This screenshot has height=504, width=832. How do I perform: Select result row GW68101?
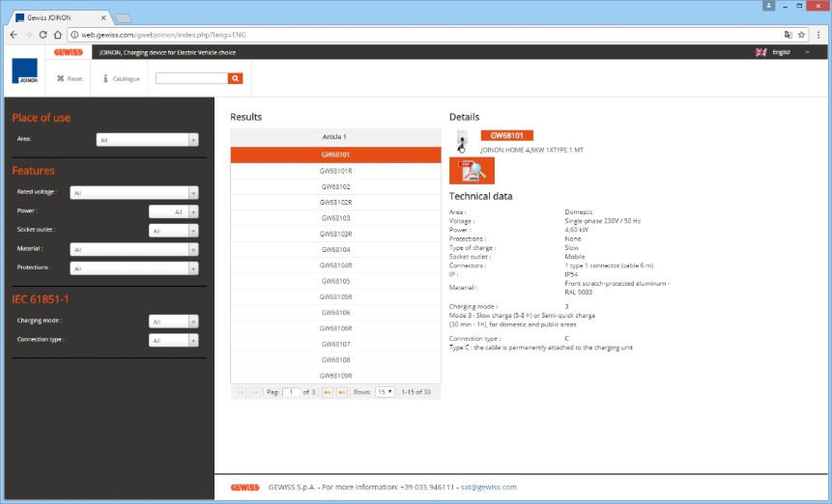(x=335, y=154)
